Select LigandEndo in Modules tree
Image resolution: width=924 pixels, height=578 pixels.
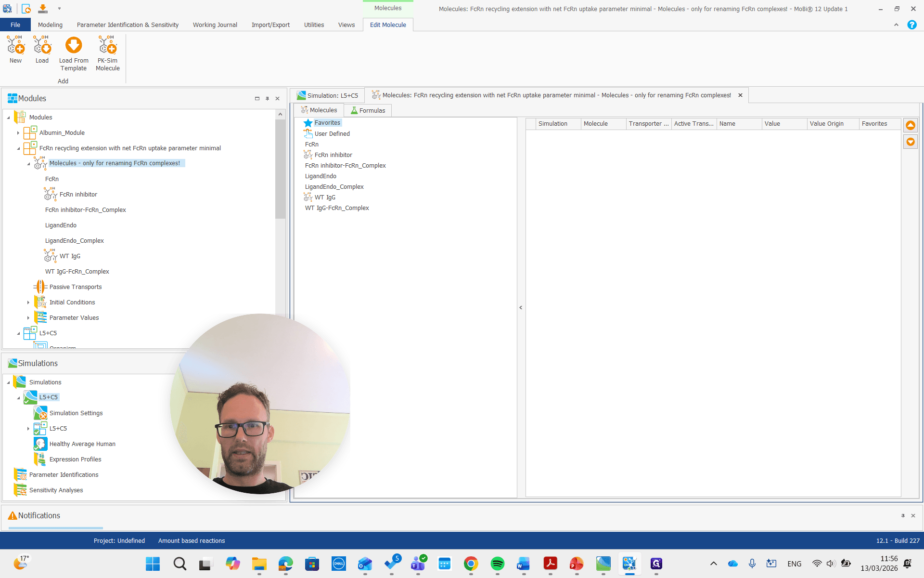[61, 225]
